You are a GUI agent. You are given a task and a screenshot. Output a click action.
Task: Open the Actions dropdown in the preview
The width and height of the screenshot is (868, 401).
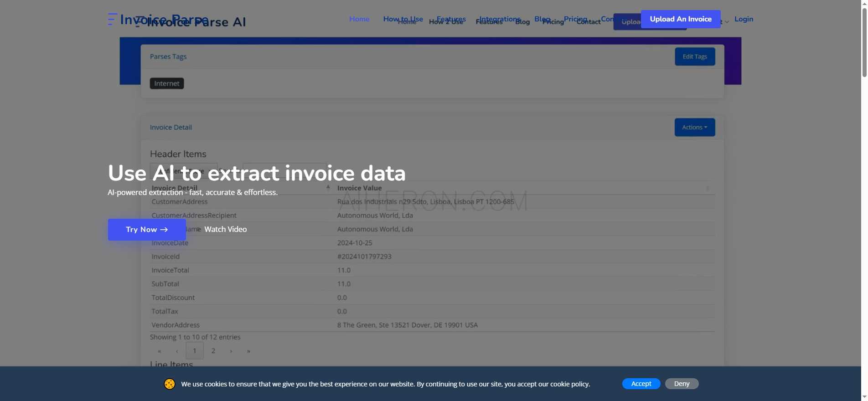[695, 127]
